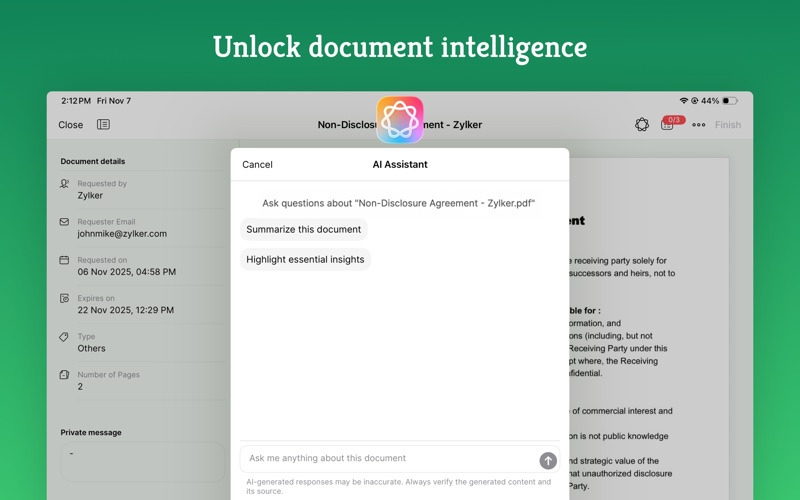Image resolution: width=800 pixels, height=500 pixels.
Task: Click the Requested on calendar icon
Action: 65,260
